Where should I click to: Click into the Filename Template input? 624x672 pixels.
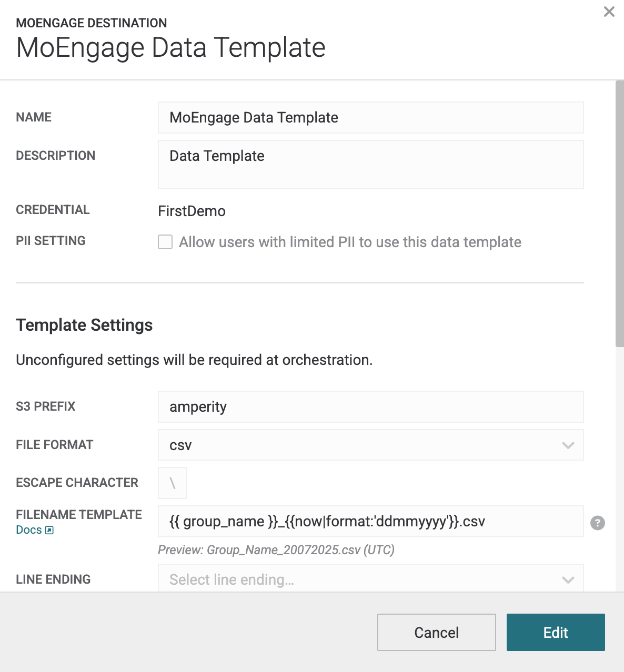371,521
